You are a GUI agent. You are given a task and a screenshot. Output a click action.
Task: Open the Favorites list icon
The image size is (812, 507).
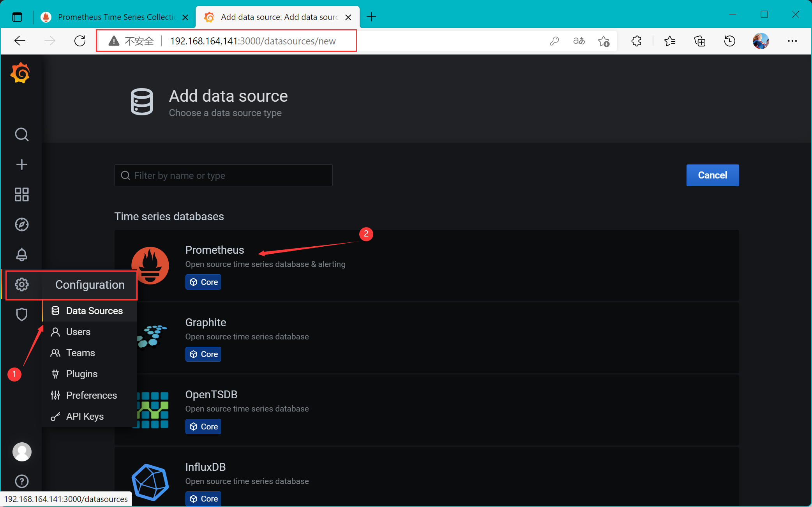click(x=669, y=41)
